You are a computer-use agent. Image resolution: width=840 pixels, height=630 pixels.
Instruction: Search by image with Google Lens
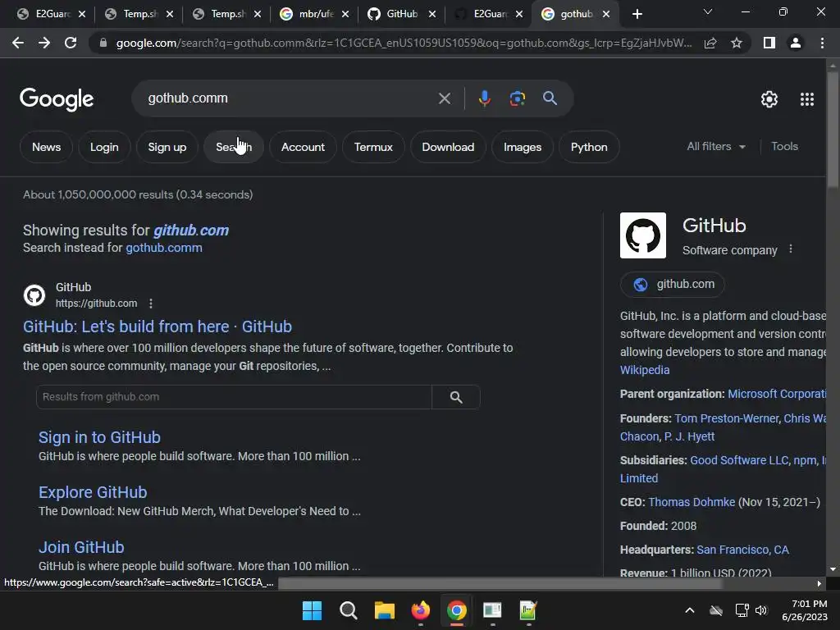coord(517,98)
